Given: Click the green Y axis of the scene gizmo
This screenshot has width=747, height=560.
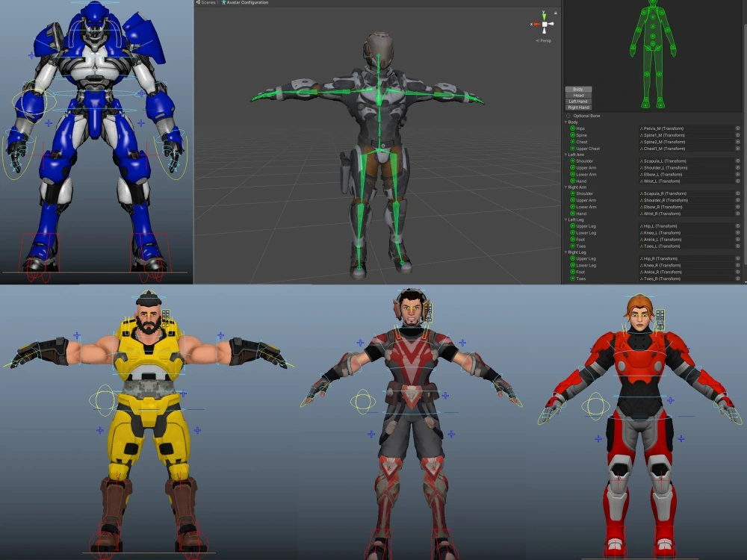Looking at the screenshot, I should [x=544, y=16].
